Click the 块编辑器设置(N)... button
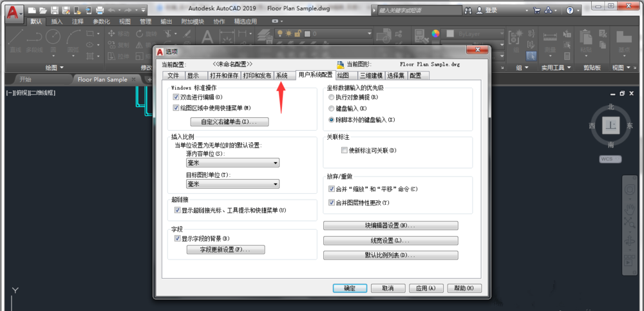 click(391, 225)
